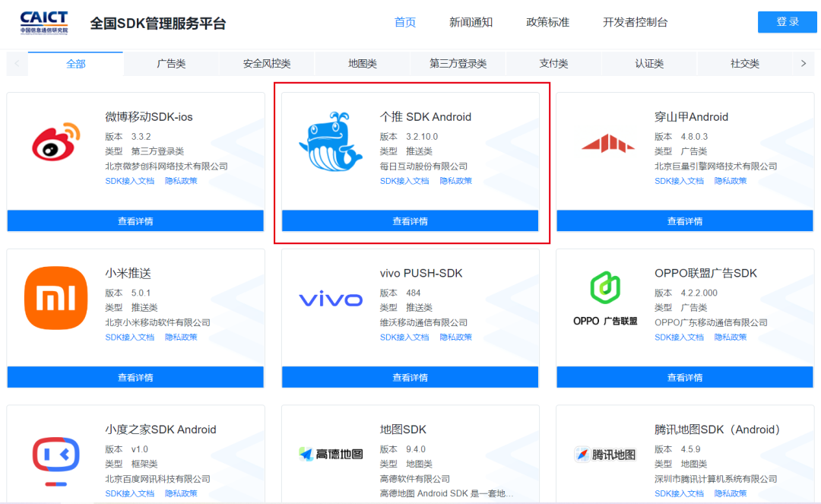View details of 穿山甲Android
Image resolution: width=821 pixels, height=504 pixels.
tap(685, 221)
